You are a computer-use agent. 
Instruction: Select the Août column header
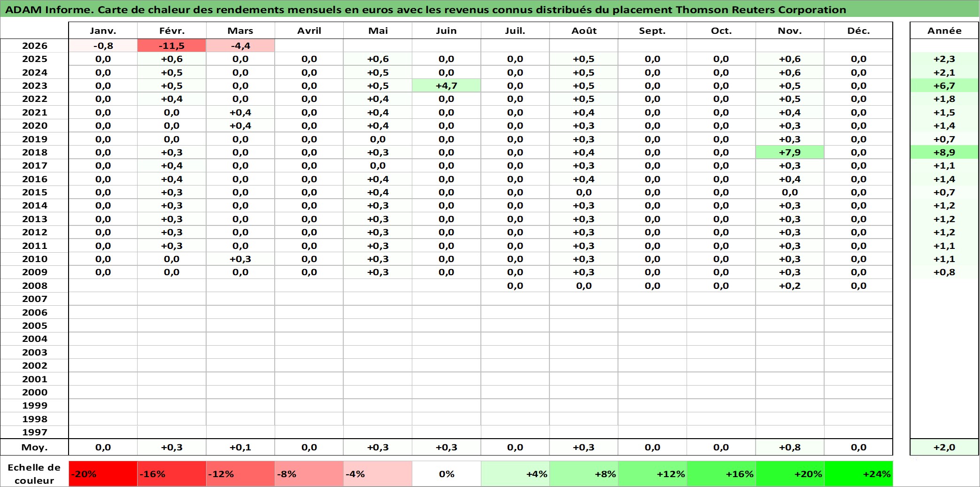click(x=584, y=31)
